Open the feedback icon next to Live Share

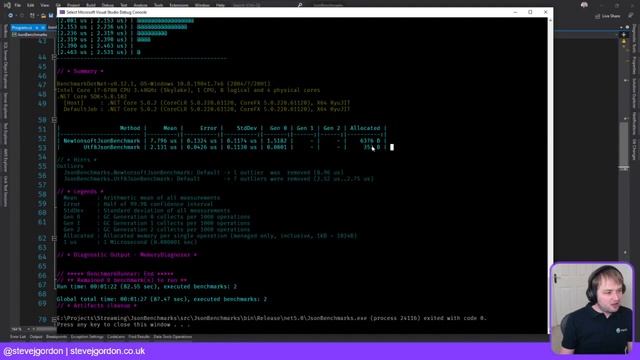coord(631,16)
